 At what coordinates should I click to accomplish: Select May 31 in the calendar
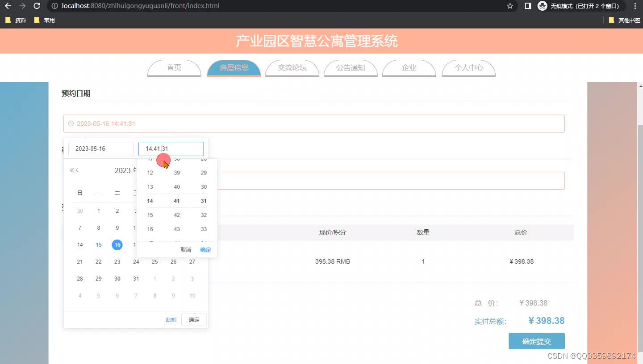[x=136, y=279]
